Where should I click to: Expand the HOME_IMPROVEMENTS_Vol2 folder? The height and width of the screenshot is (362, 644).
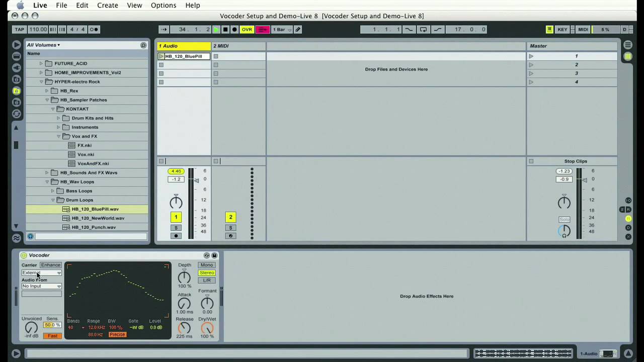41,72
